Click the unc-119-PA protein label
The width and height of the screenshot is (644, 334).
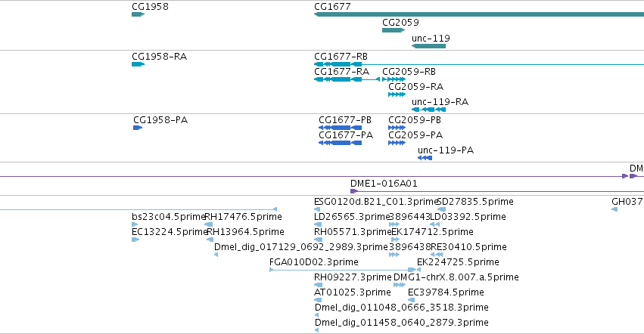(x=446, y=150)
